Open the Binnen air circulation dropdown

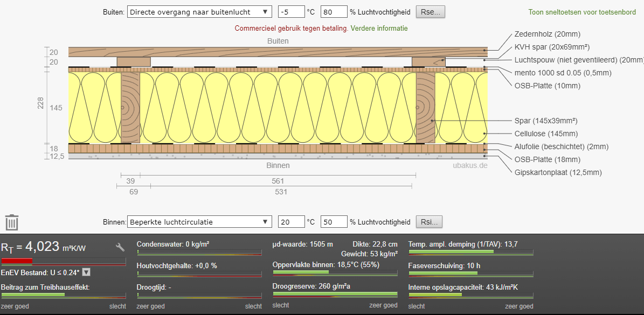pyautogui.click(x=200, y=222)
